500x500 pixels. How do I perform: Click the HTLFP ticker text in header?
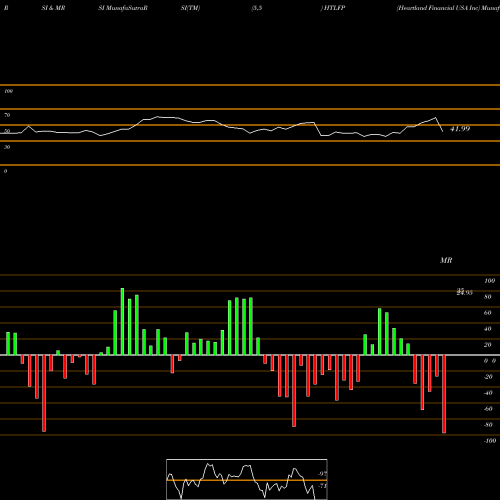point(334,8)
